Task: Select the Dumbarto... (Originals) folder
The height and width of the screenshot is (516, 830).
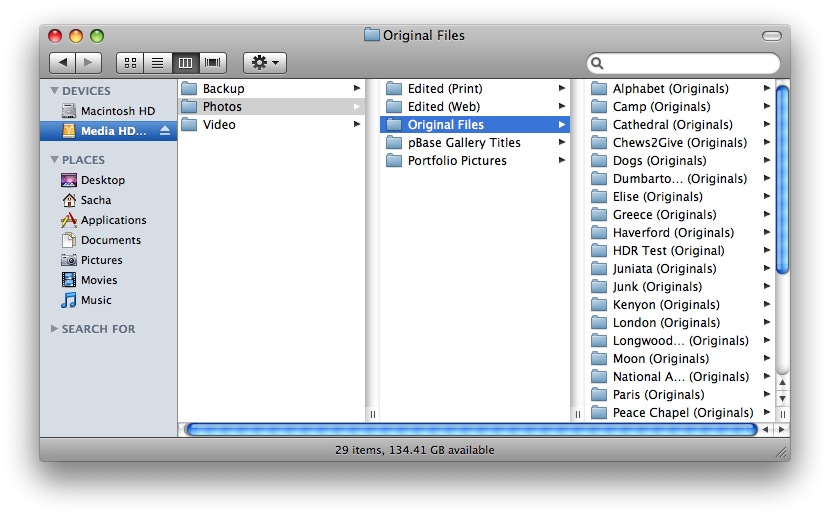Action: tap(680, 178)
